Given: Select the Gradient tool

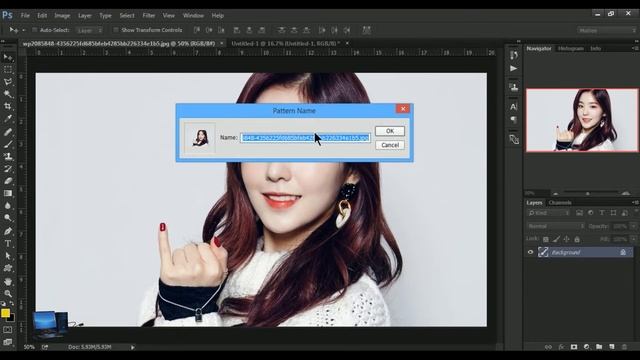Looking at the screenshot, I should [x=8, y=193].
